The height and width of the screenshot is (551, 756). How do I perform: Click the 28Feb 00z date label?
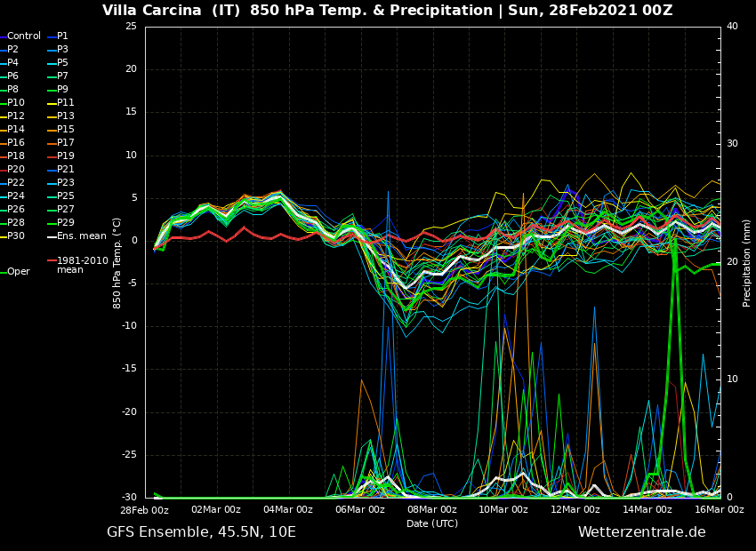point(145,510)
